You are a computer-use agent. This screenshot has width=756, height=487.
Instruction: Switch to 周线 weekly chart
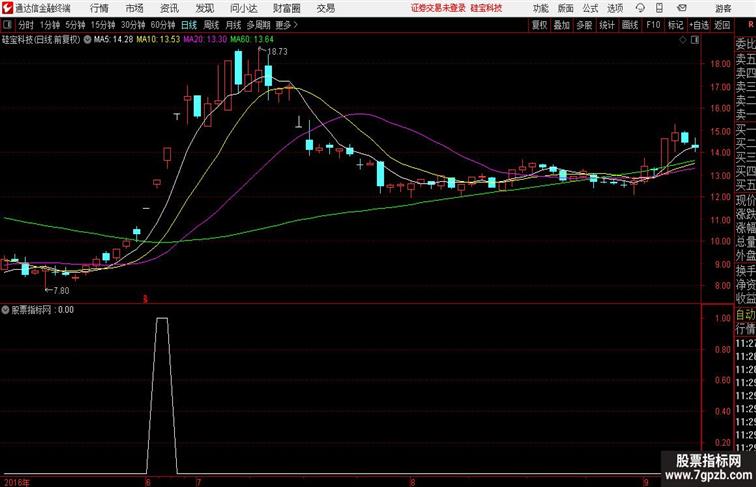tap(211, 25)
